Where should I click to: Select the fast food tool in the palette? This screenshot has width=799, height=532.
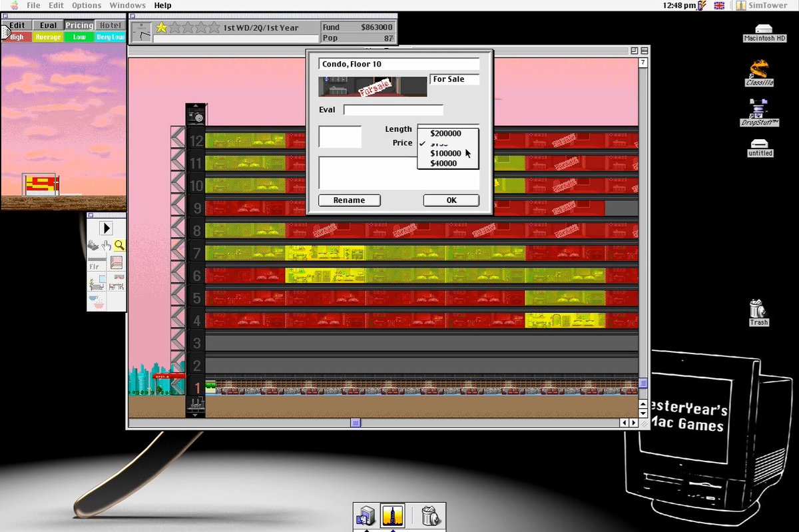(x=97, y=302)
